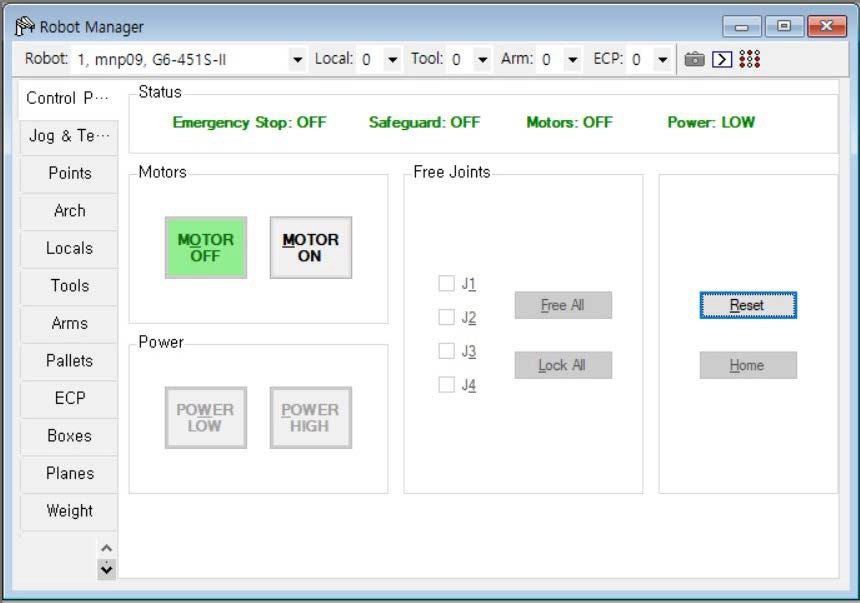
Task: Click the tab list scroll up arrow
Action: [x=106, y=548]
